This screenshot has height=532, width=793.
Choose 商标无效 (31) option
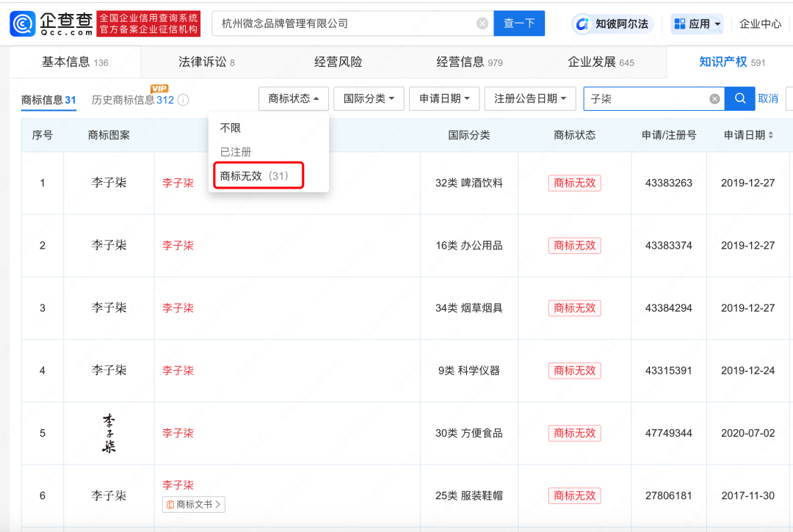coord(258,176)
